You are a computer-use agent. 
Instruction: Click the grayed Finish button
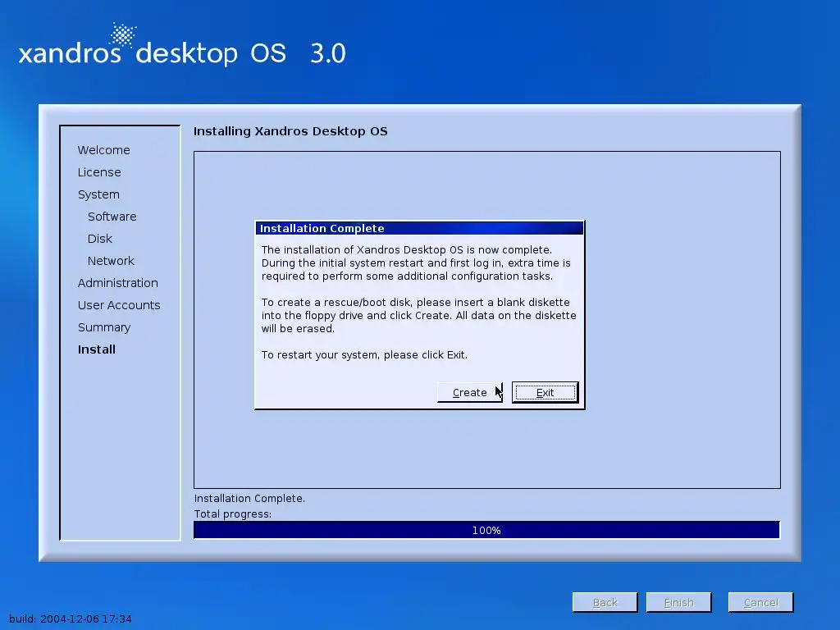678,602
